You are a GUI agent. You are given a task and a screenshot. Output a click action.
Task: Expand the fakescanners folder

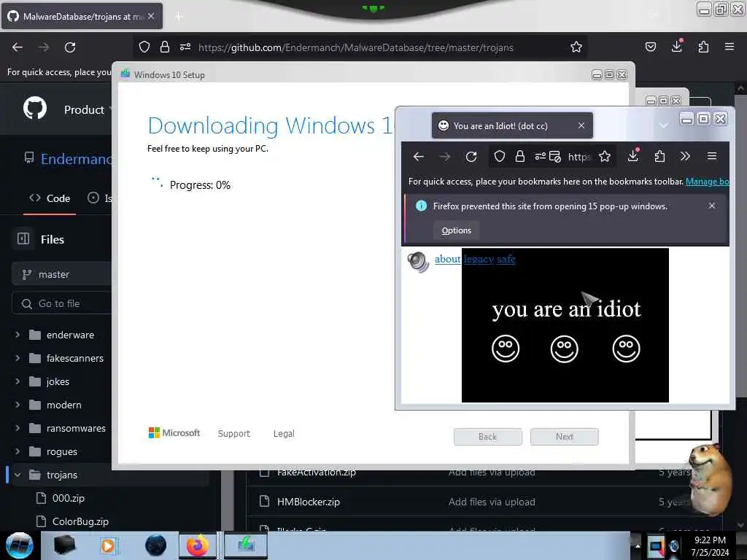(18, 358)
